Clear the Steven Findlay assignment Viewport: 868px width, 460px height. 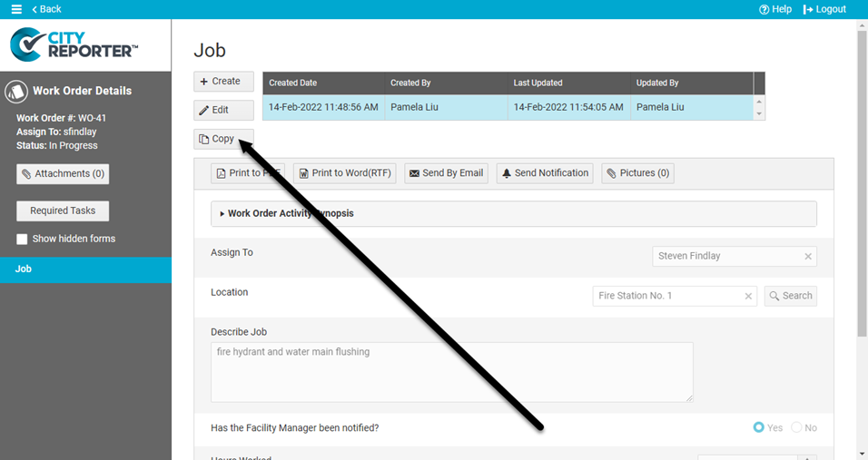(x=808, y=257)
